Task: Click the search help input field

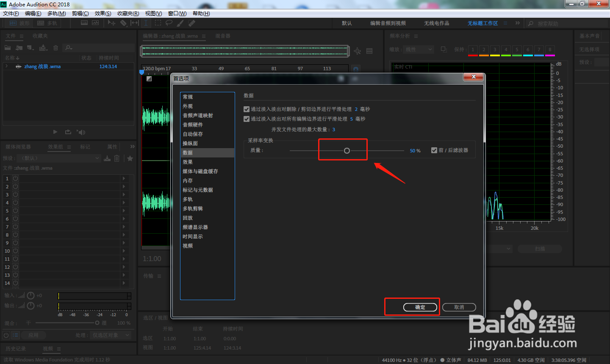Action: [x=571, y=24]
